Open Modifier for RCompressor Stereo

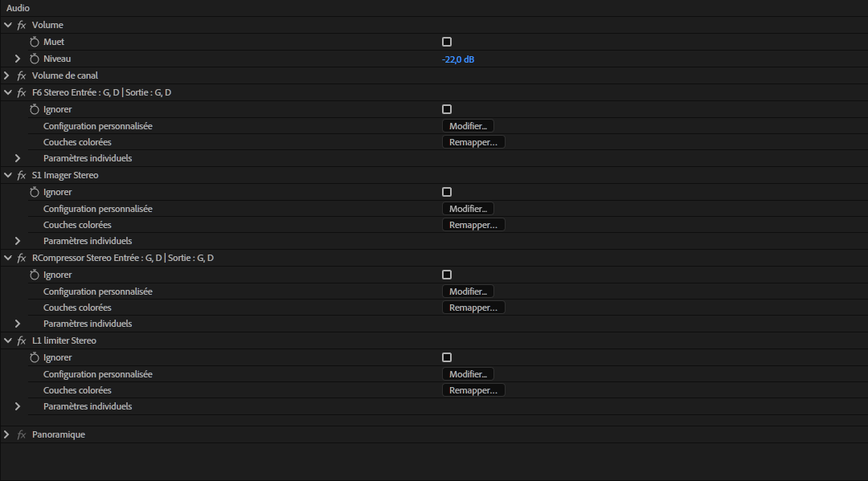[468, 291]
